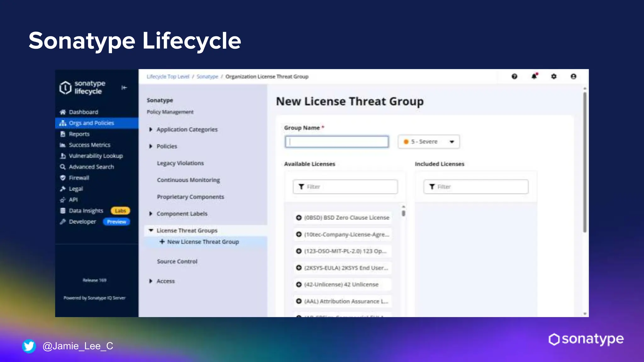The width and height of the screenshot is (644, 362).
Task: Collapse the License Threat Groups section
Action: [151, 230]
